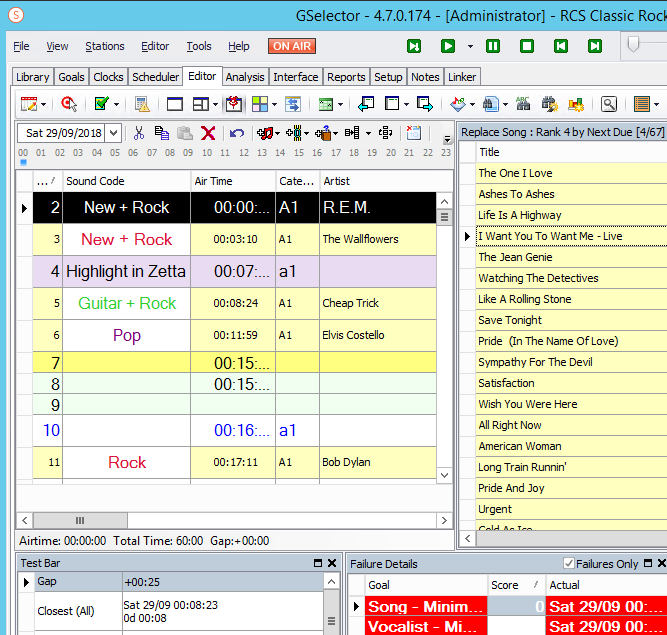Open the Tools menu
Viewport: 667px width, 635px height.
199,46
